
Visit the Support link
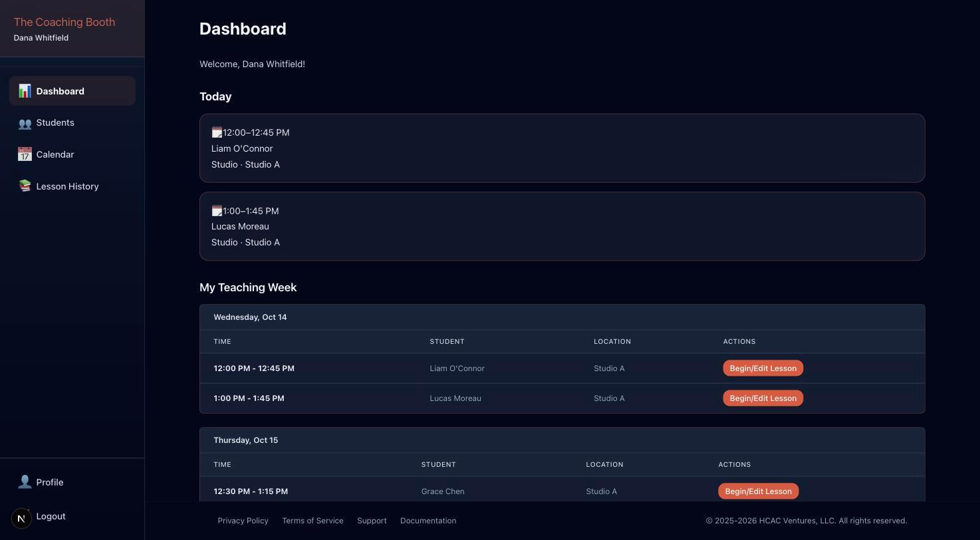pos(372,521)
